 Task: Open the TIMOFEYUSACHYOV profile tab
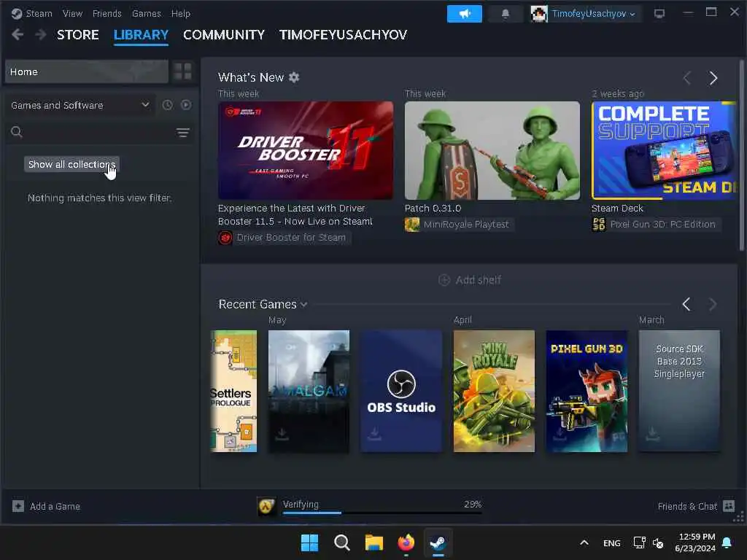[343, 35]
